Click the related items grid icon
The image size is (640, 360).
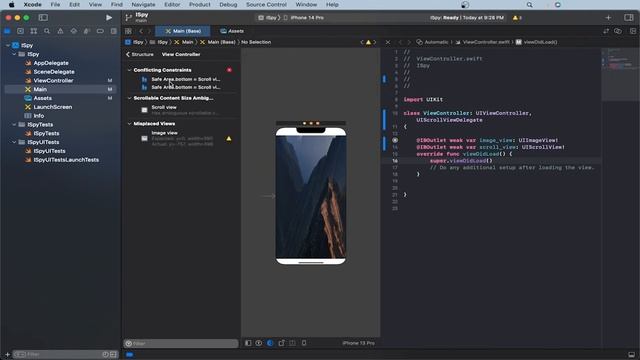[128, 31]
